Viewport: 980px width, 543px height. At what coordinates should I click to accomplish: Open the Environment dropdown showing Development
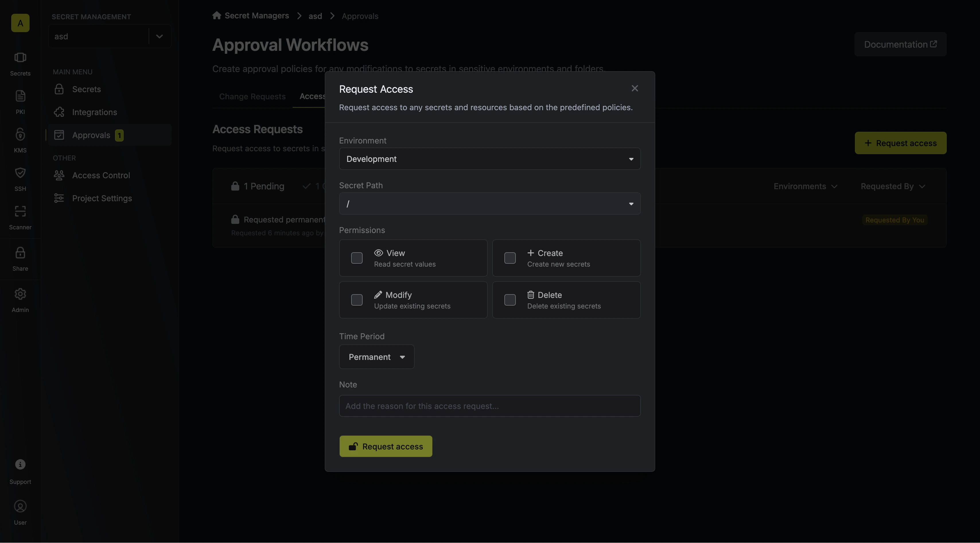click(490, 159)
